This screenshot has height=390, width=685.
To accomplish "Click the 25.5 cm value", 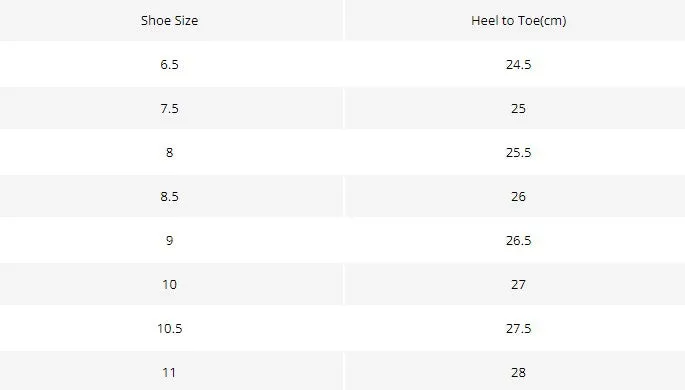I will coord(519,152).
